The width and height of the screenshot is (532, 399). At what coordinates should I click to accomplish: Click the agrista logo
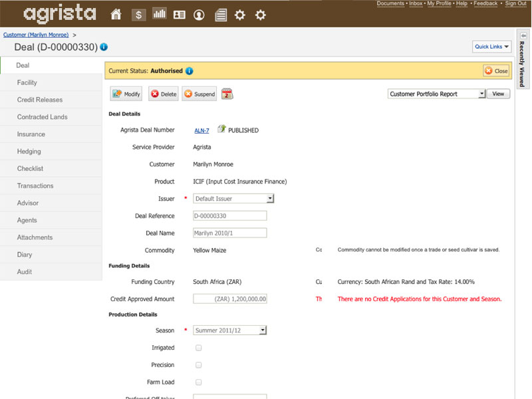coord(60,13)
